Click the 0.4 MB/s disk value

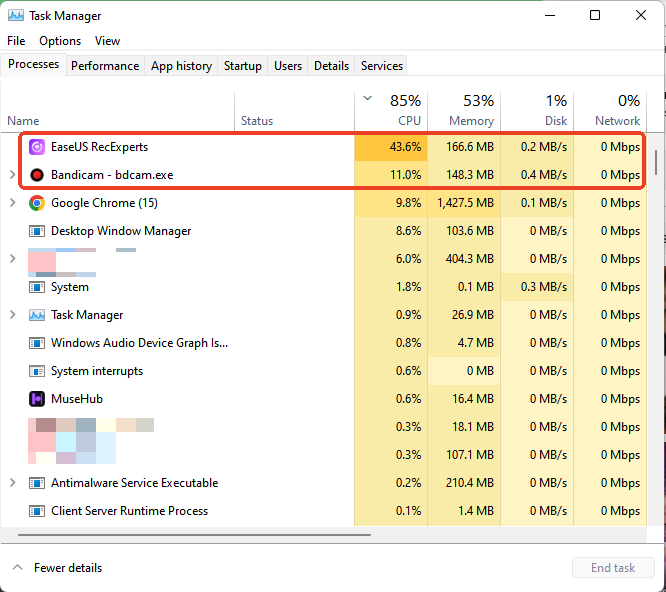point(544,175)
